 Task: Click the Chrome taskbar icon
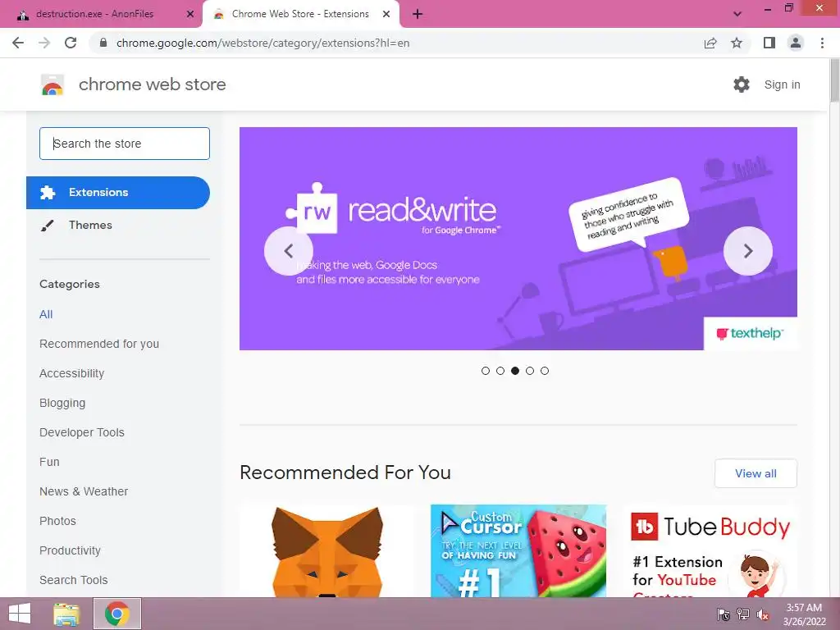(117, 614)
